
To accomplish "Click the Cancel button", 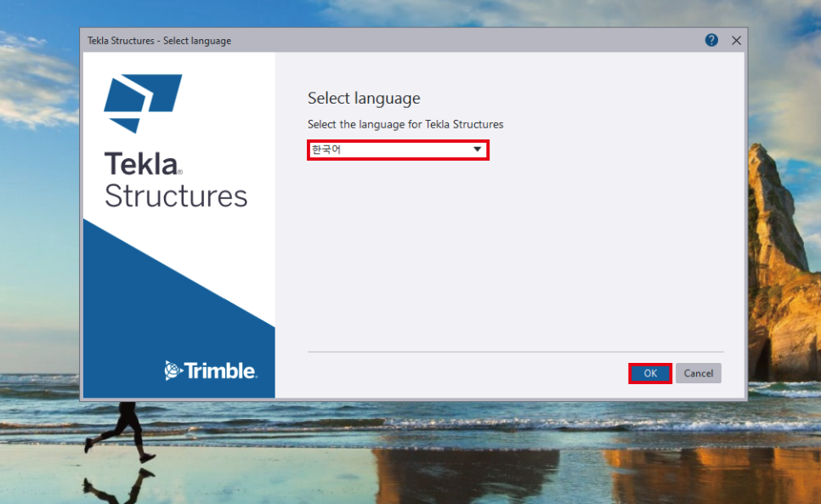I will pyautogui.click(x=699, y=373).
